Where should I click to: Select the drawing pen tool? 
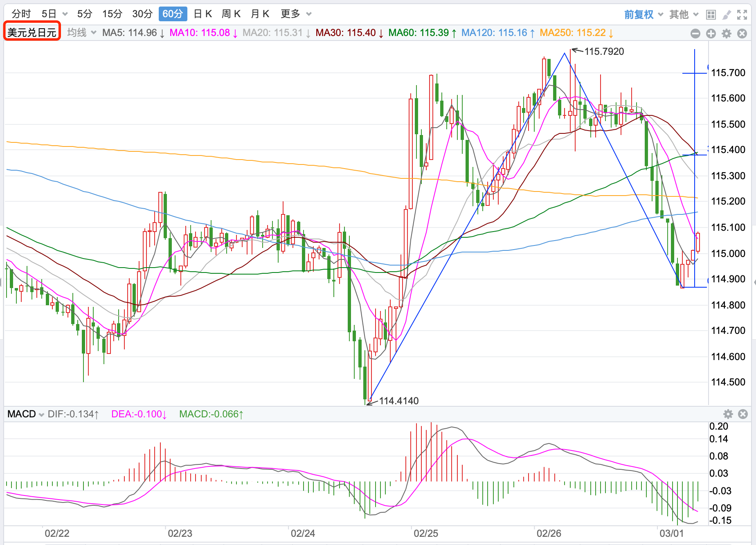[727, 15]
